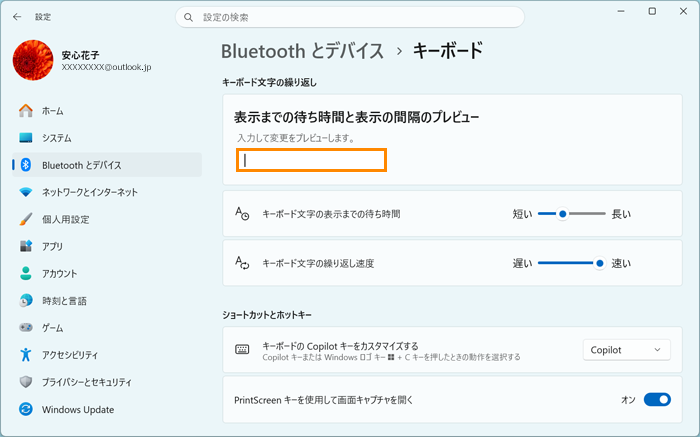Click the user name 安心花子

[80, 55]
